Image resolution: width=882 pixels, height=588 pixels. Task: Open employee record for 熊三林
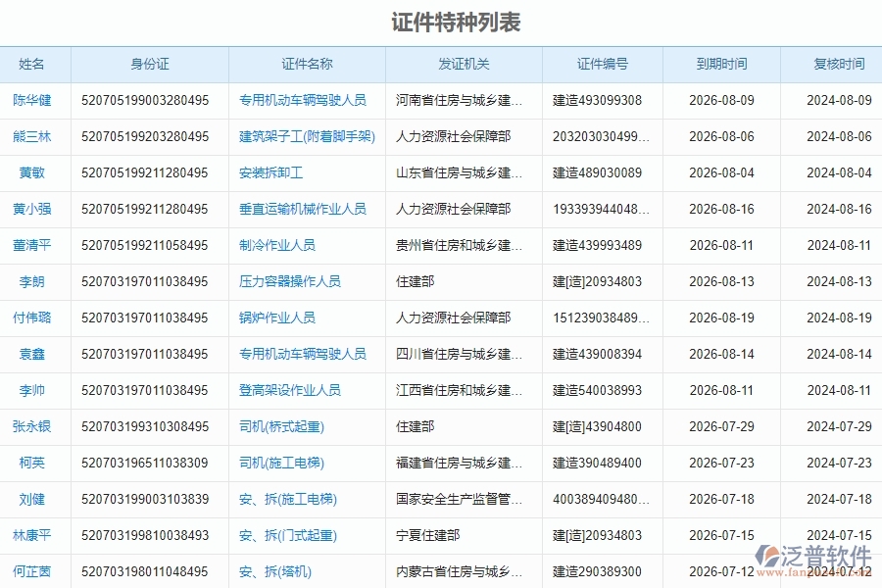point(33,137)
